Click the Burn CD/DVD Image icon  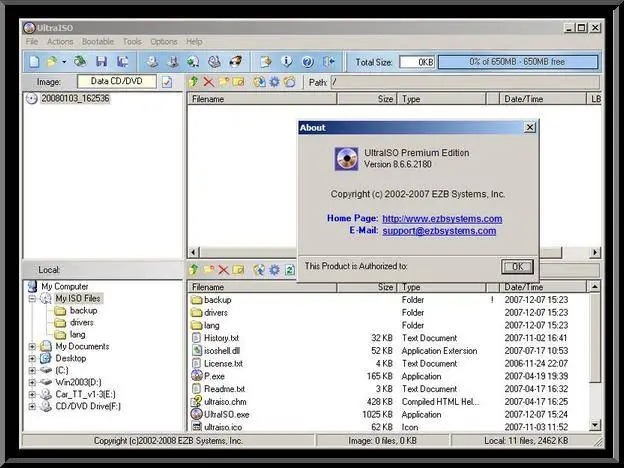tap(236, 62)
